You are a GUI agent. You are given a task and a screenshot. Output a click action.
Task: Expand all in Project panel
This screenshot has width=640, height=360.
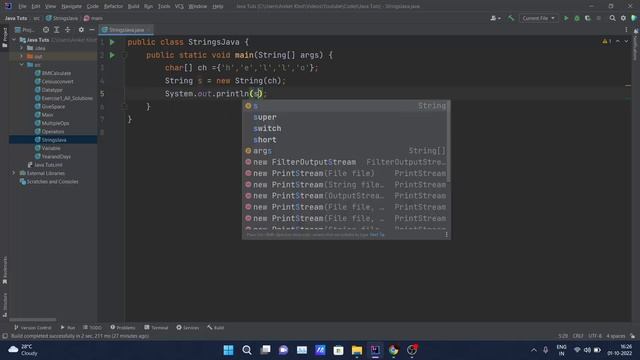point(56,30)
